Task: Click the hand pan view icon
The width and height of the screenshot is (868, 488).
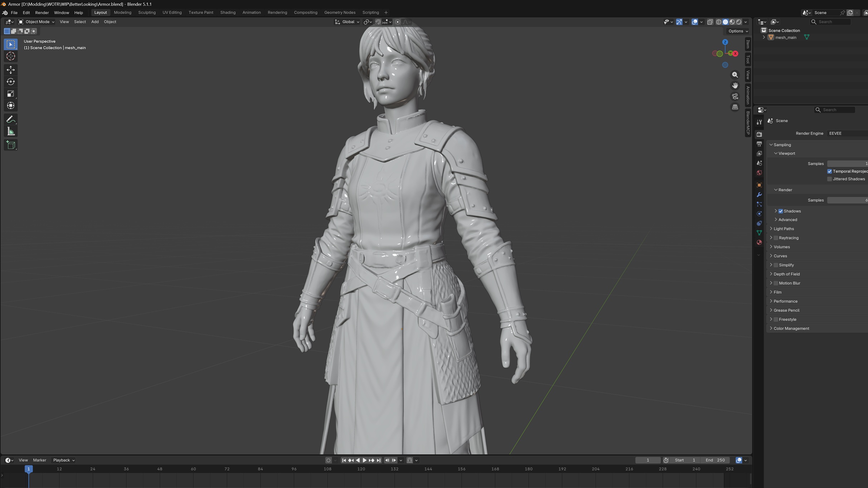Action: pyautogui.click(x=735, y=86)
